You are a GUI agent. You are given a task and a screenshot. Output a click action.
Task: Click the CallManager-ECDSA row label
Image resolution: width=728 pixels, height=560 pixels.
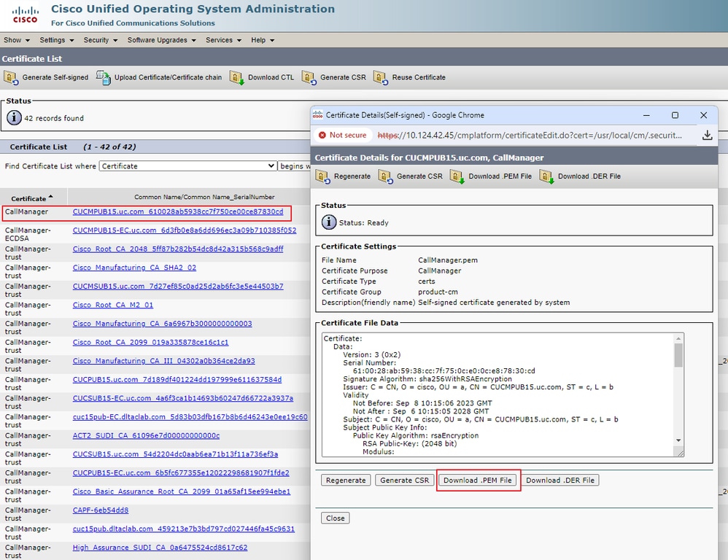[28, 234]
